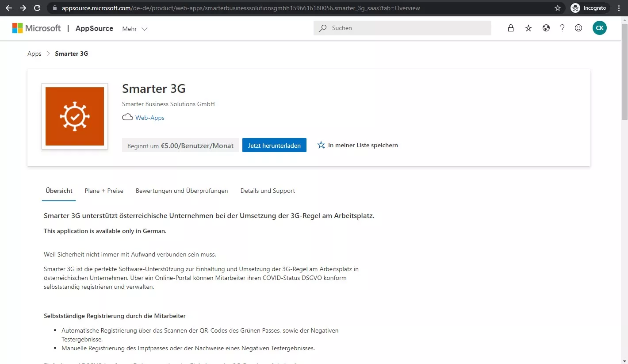This screenshot has width=628, height=364.
Task: Open Bewertungen und Überprüfungen tab
Action: coord(182,191)
